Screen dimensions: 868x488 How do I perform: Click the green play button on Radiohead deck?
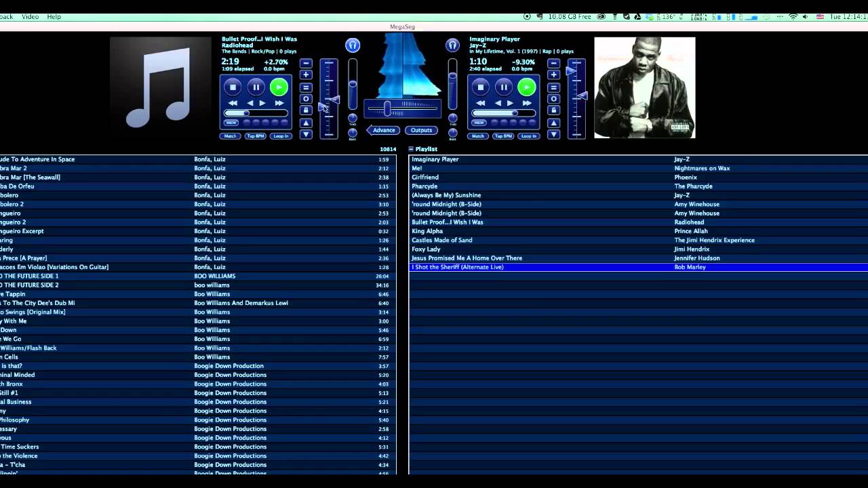pyautogui.click(x=279, y=87)
